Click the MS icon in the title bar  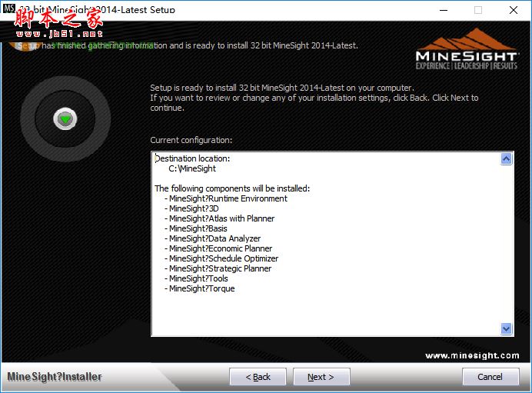(x=8, y=8)
